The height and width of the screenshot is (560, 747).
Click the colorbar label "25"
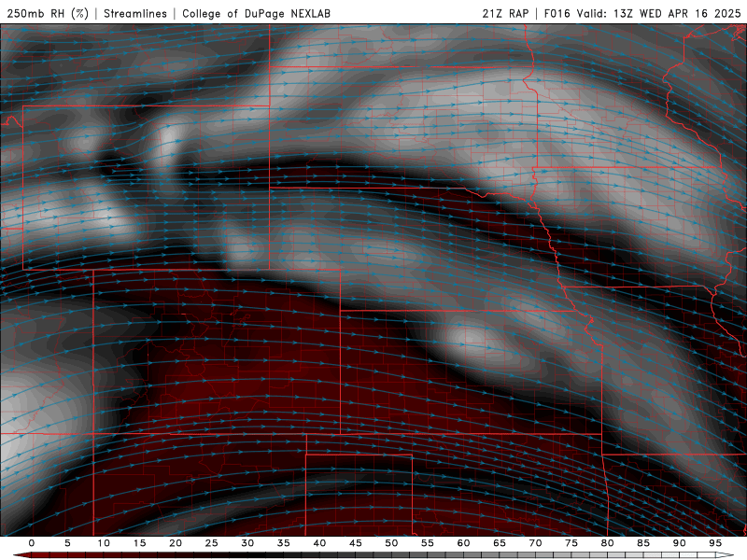coord(212,543)
